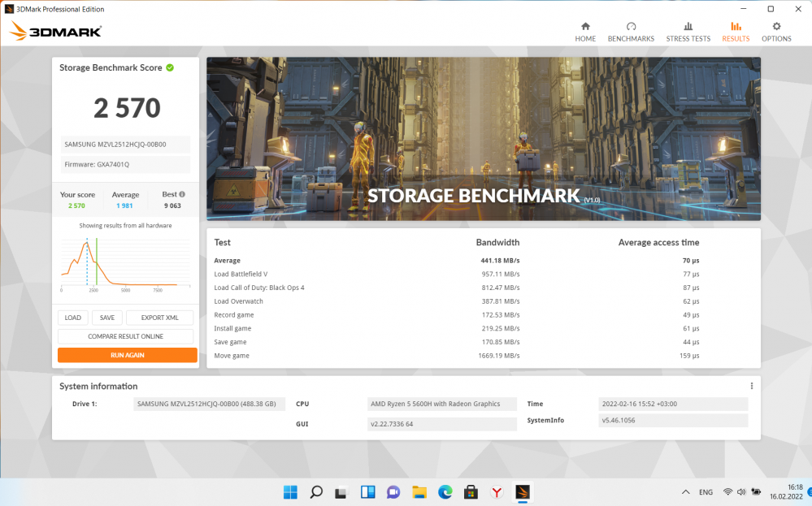Go to the Home tab
Image resolution: width=812 pixels, height=506 pixels.
(x=585, y=32)
